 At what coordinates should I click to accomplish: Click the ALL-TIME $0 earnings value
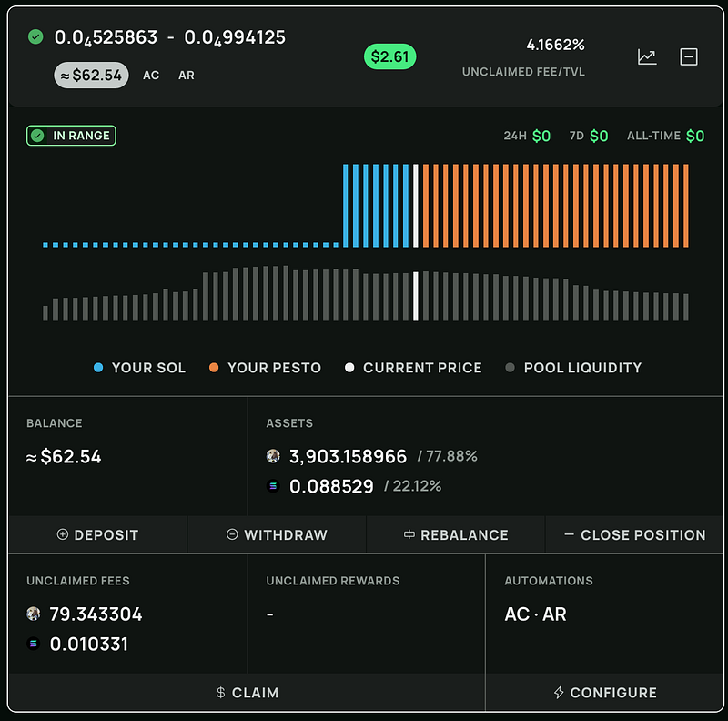click(695, 137)
